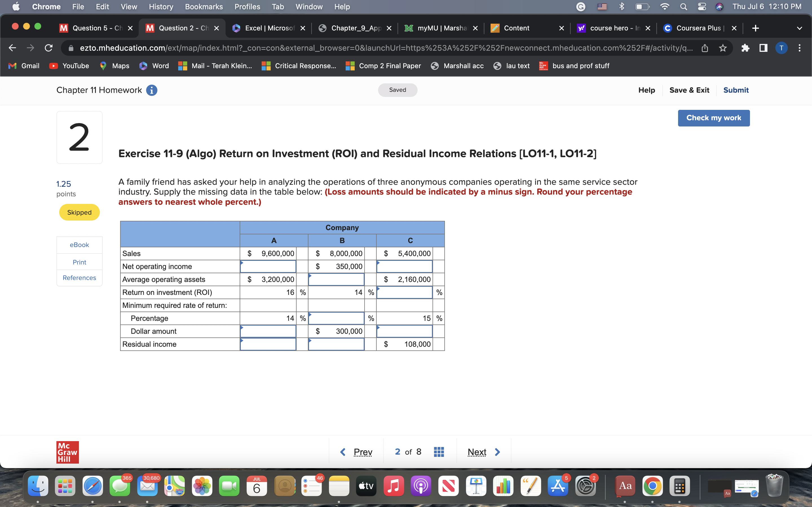Launch Music from the Dock
The image size is (812, 507).
click(394, 486)
